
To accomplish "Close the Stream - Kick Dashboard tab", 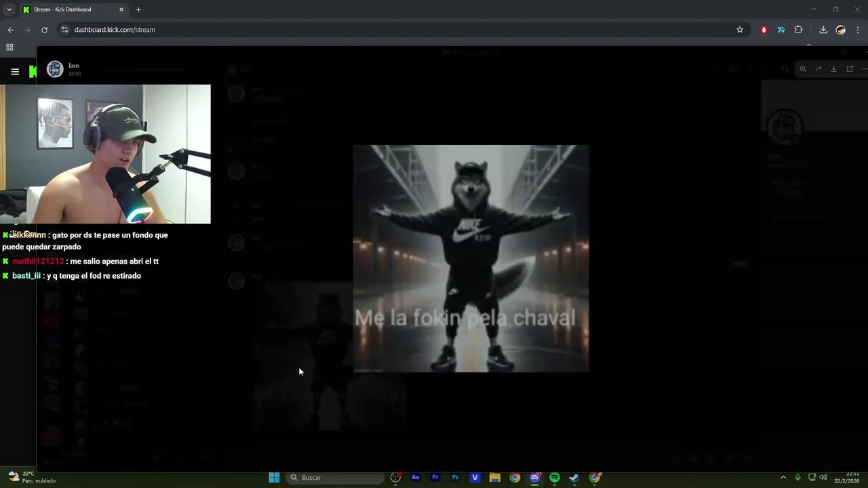I will (x=121, y=9).
